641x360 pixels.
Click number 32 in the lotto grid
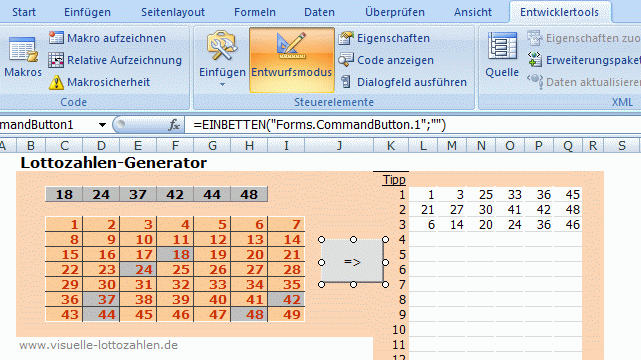tap(175, 284)
